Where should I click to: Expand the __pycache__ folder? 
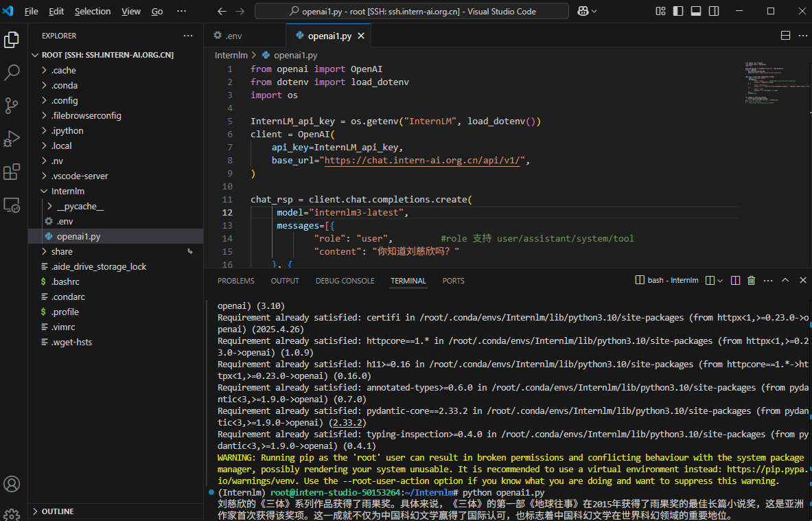[x=80, y=206]
